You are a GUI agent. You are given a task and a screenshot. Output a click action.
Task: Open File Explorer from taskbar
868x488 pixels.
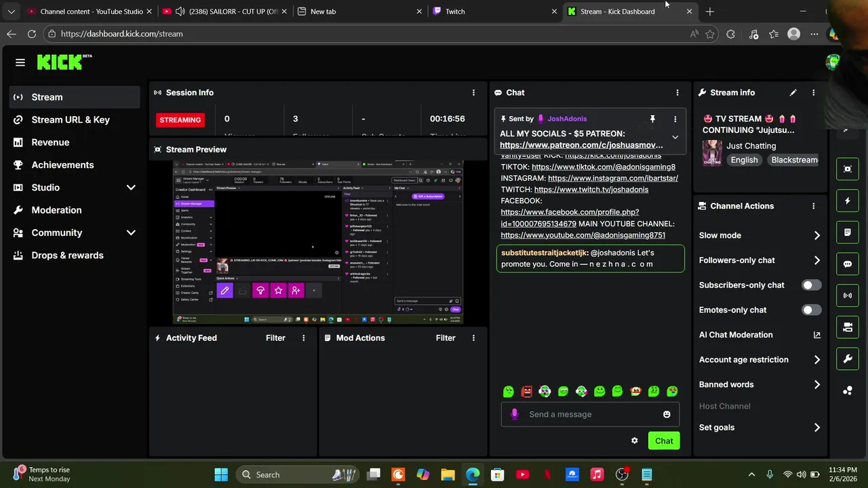click(448, 474)
